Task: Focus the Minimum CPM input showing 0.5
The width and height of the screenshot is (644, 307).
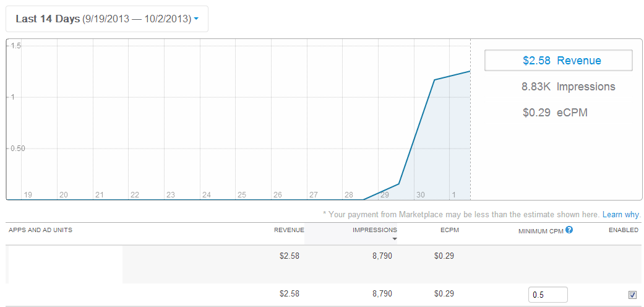Action: (547, 295)
